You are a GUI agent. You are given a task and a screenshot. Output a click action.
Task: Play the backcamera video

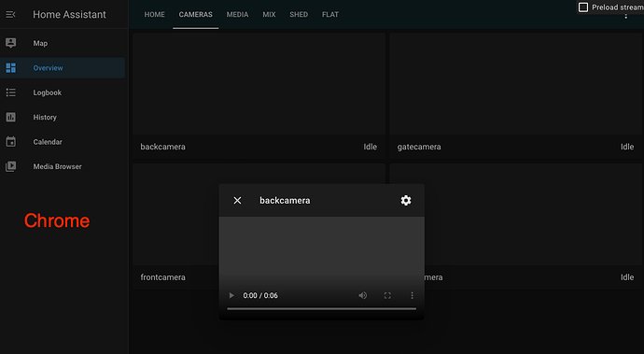pyautogui.click(x=231, y=295)
